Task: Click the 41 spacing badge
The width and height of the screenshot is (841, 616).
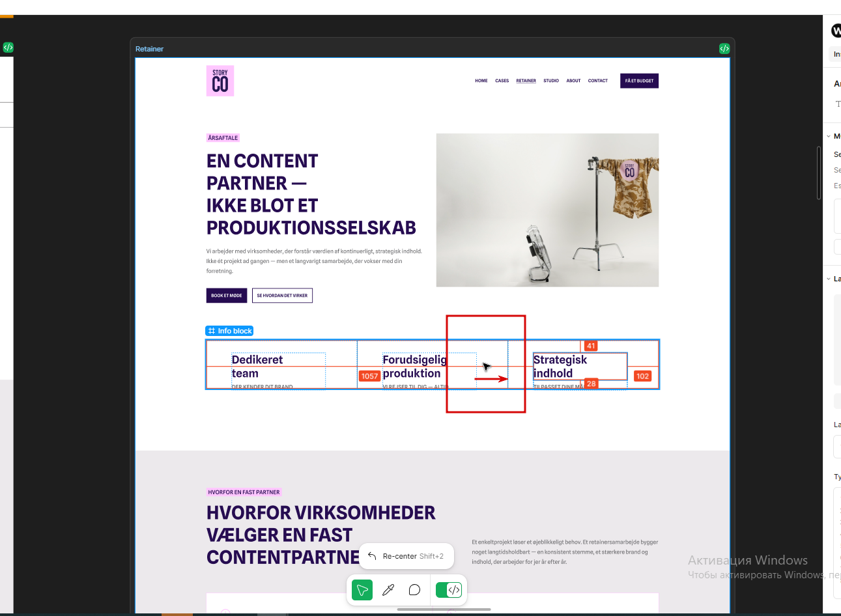Action: [x=591, y=346]
